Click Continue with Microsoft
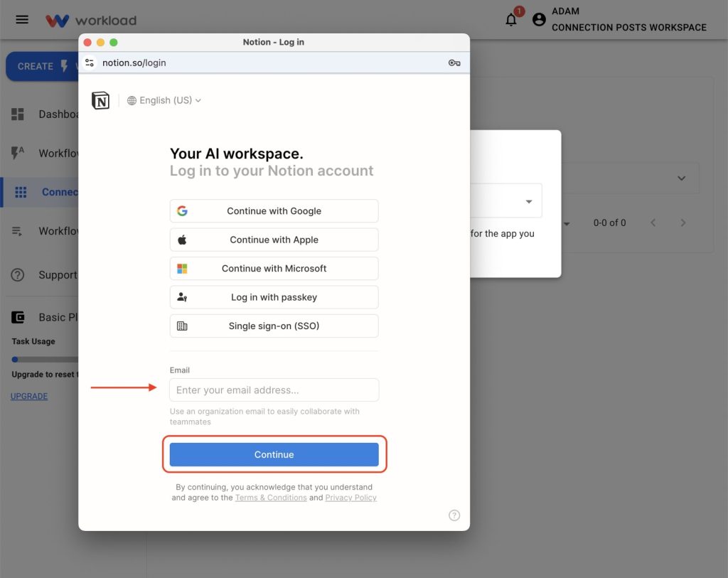 (274, 269)
